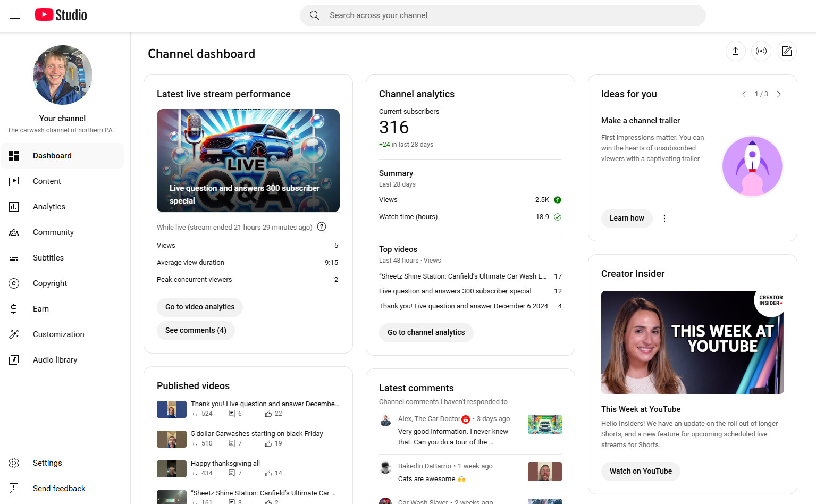
Task: Click the Watch time checkmark indicator
Action: click(x=558, y=217)
